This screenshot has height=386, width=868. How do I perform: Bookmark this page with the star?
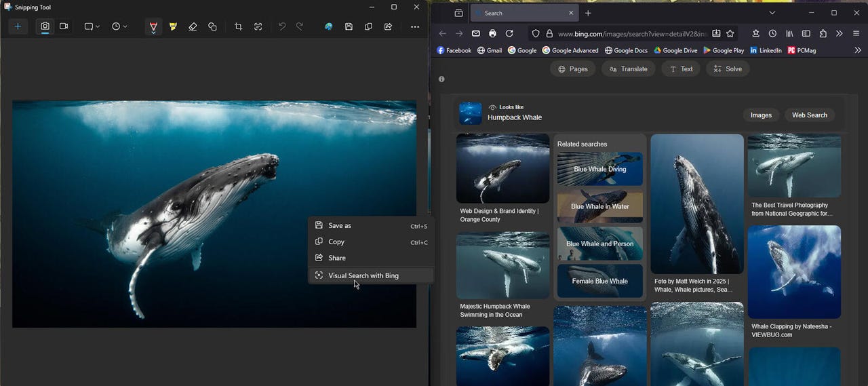[x=730, y=33]
